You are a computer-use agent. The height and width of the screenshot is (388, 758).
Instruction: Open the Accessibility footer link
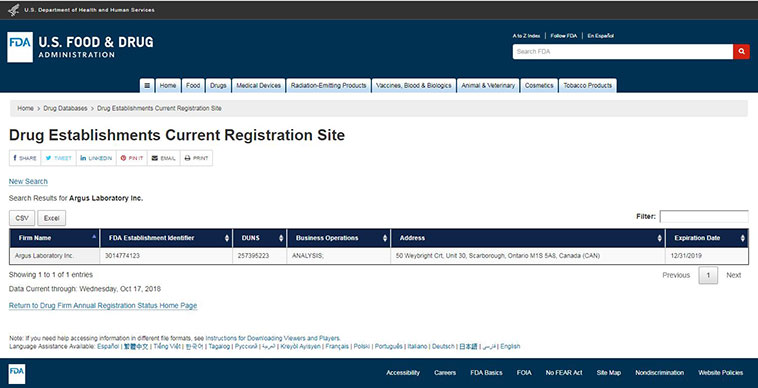[403, 373]
